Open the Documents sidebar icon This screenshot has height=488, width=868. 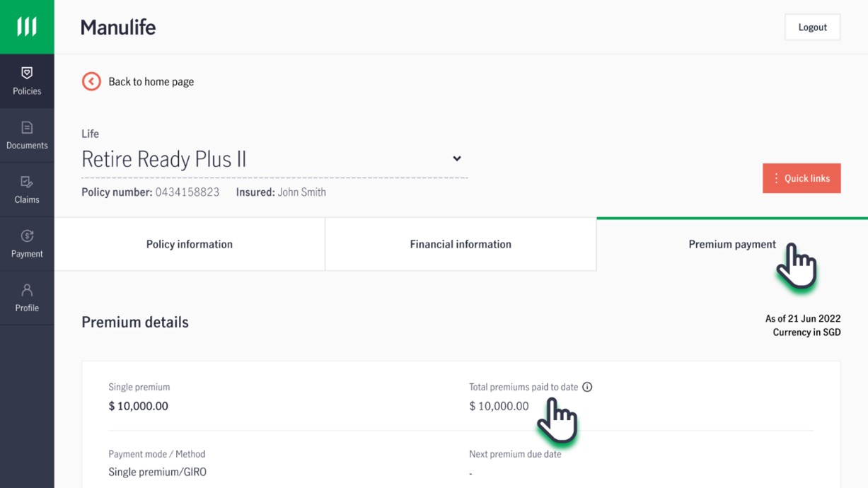[27, 127]
